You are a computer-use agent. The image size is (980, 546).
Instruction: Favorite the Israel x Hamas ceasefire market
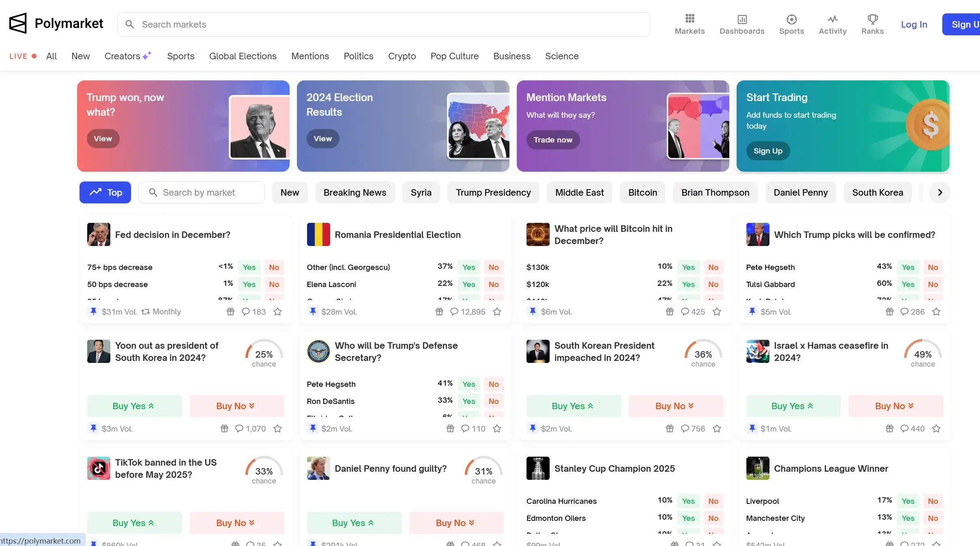click(936, 428)
